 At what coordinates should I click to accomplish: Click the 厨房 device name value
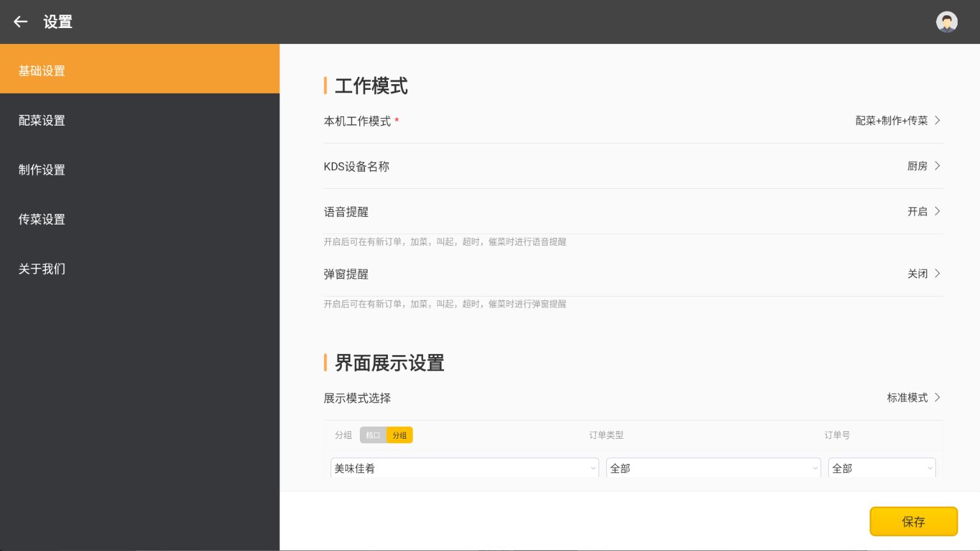click(x=917, y=166)
